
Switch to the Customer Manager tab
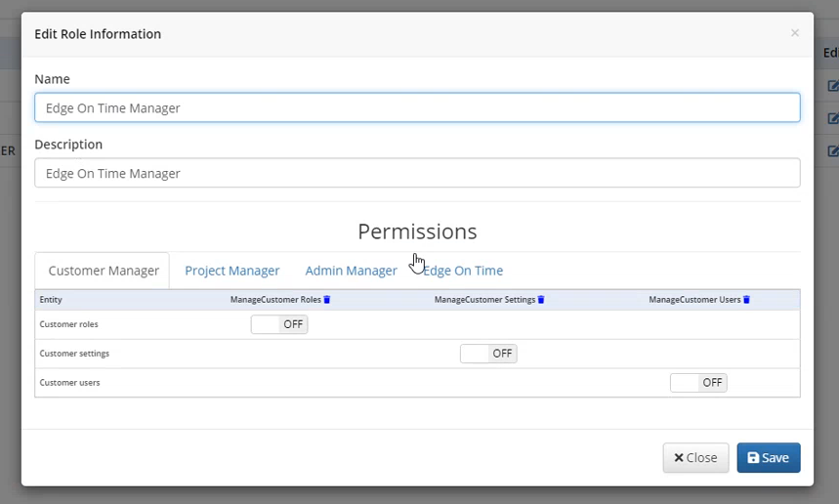pos(104,271)
